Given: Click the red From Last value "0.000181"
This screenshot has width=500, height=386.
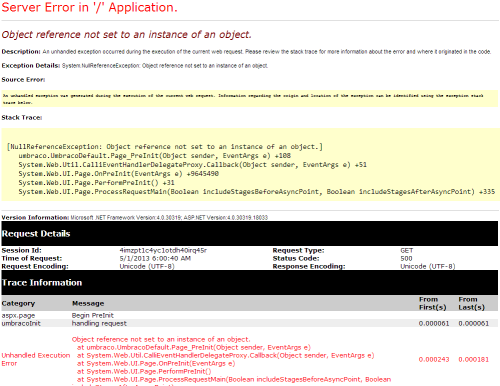Looking at the screenshot, I should pos(474,359).
